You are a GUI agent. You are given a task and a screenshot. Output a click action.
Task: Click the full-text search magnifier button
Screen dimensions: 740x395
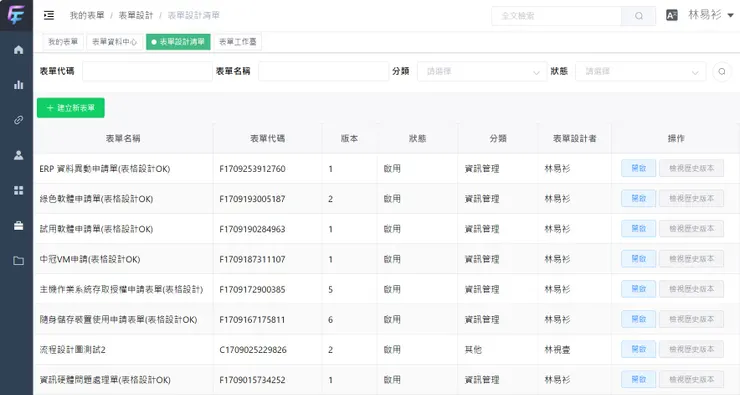[639, 16]
